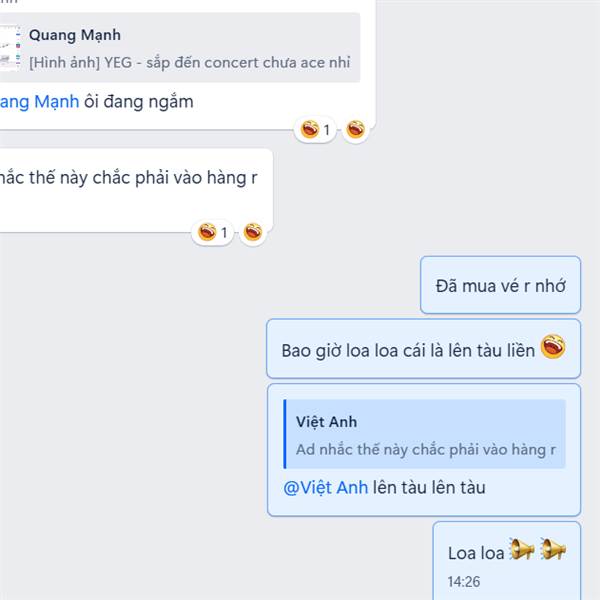
Task: Select the 'chắc phải vào hàng r' received message
Action: click(136, 190)
